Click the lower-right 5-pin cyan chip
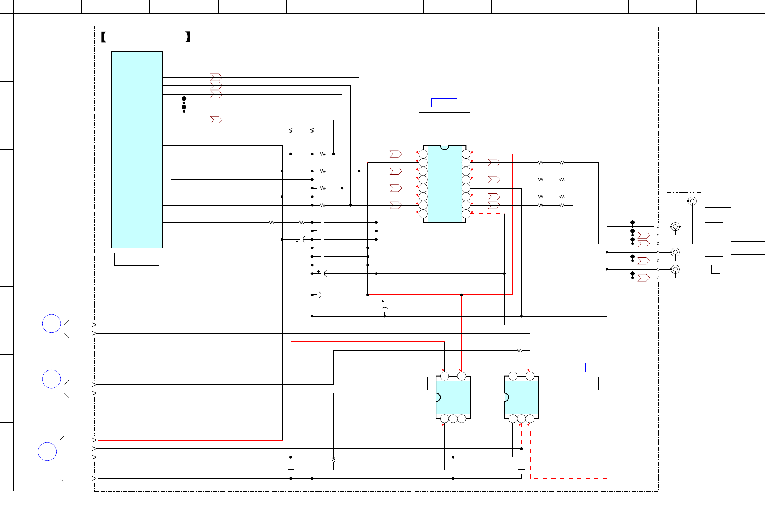Screen dimensions: 777x532 [522, 397]
